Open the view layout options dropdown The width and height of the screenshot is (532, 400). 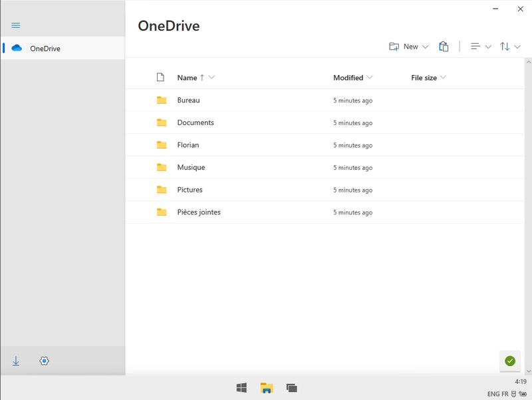[481, 47]
